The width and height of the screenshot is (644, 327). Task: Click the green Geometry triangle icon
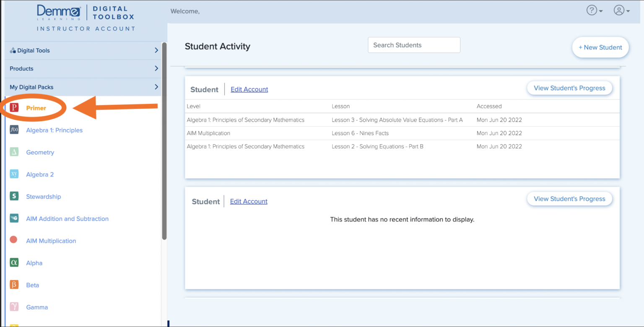tap(14, 152)
